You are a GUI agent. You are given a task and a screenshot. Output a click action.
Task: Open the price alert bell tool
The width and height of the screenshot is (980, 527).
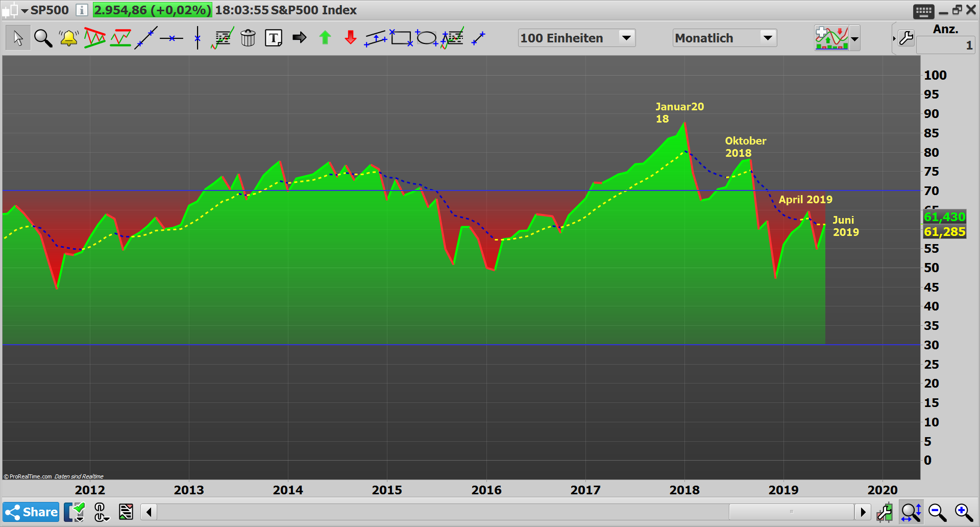pyautogui.click(x=69, y=37)
